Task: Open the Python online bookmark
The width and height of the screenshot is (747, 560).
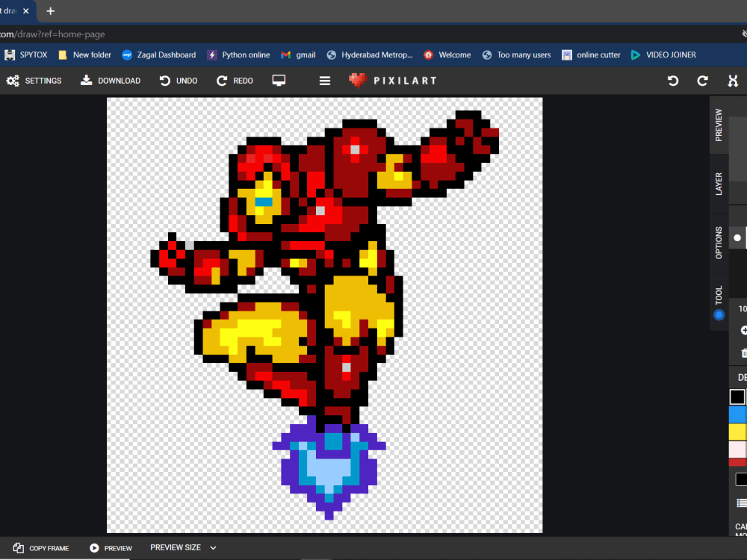Action: [239, 55]
